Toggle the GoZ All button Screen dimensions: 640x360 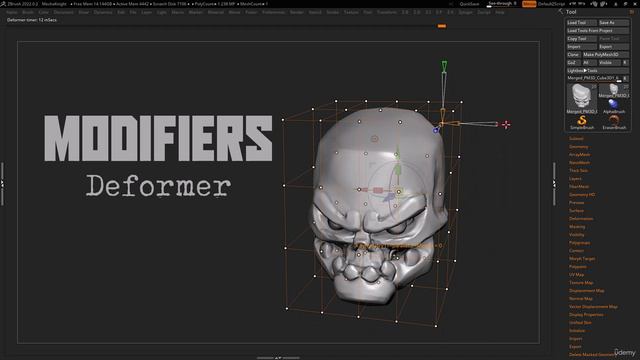(x=589, y=62)
